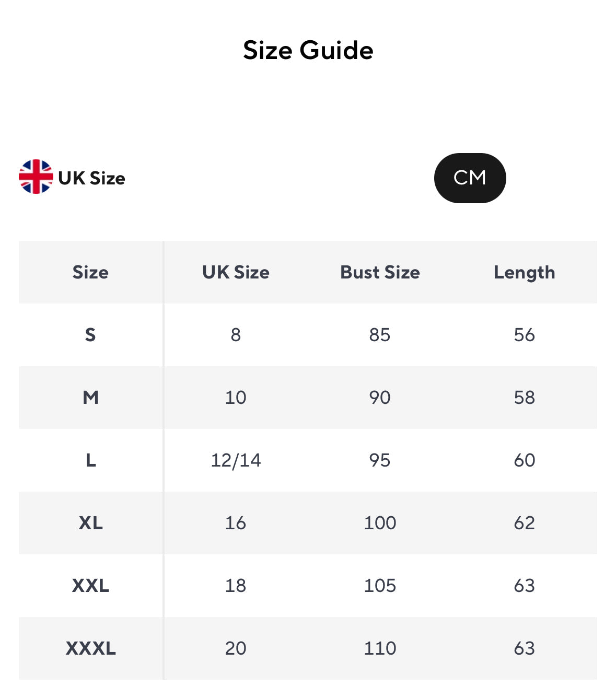616x686 pixels.
Task: Select the S size row label
Action: point(90,334)
